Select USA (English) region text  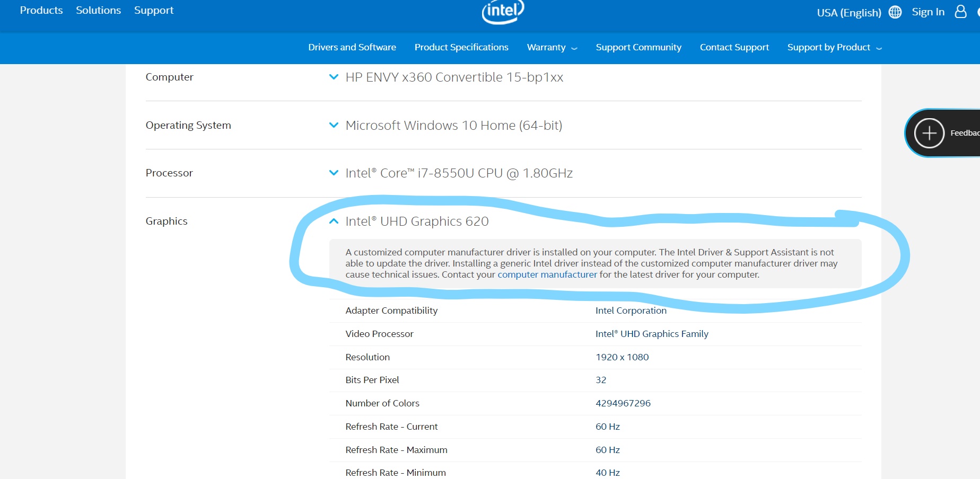click(848, 12)
